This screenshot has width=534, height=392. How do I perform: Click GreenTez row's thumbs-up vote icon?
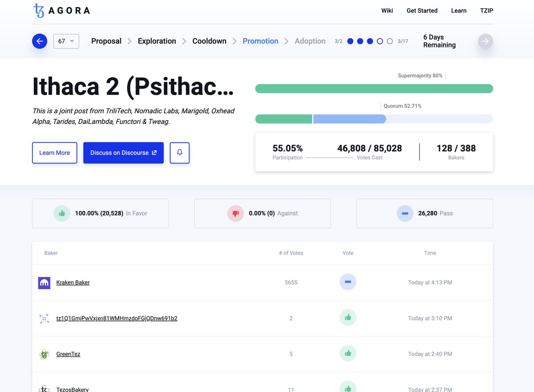348,354
